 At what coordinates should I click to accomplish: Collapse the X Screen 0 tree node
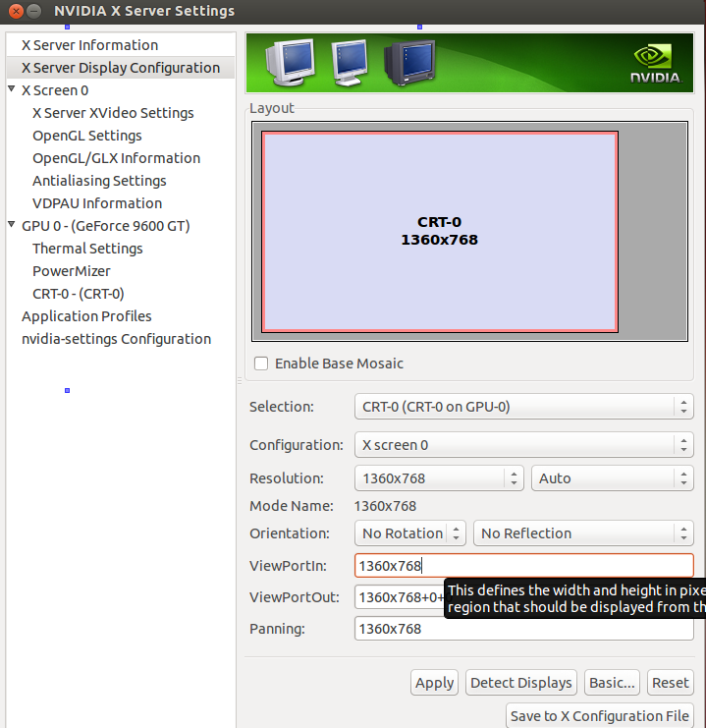click(x=12, y=88)
